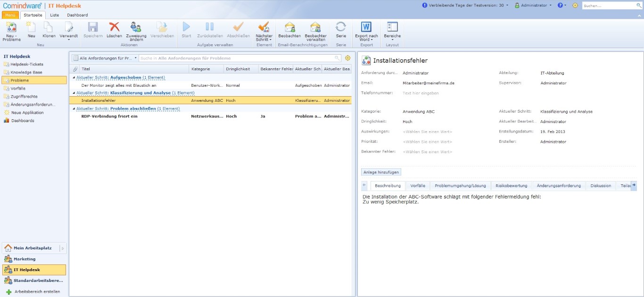Open the Alle Anforderungen view dropdown
This screenshot has width=644, height=297.
pos(105,58)
